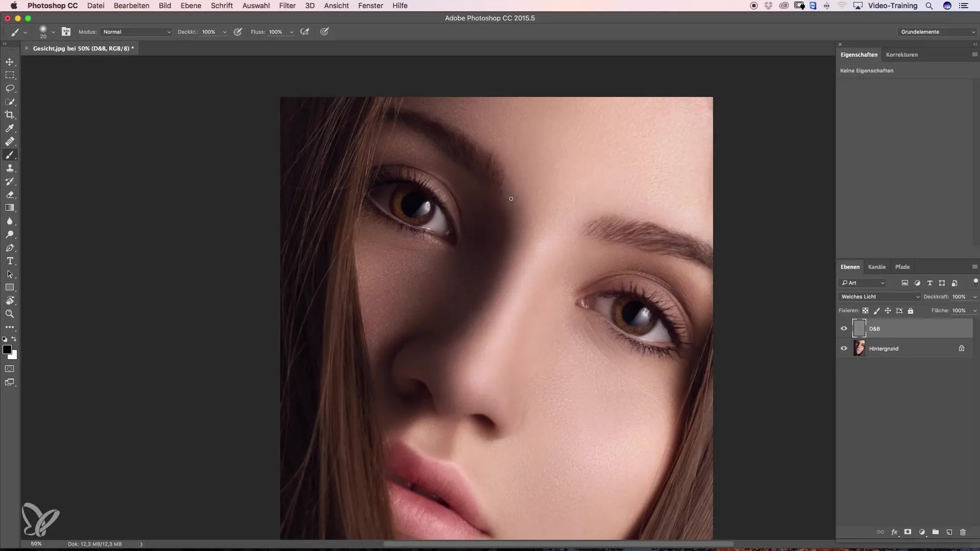Hide the D&B layer
Screen dimensions: 980x551
click(x=844, y=329)
